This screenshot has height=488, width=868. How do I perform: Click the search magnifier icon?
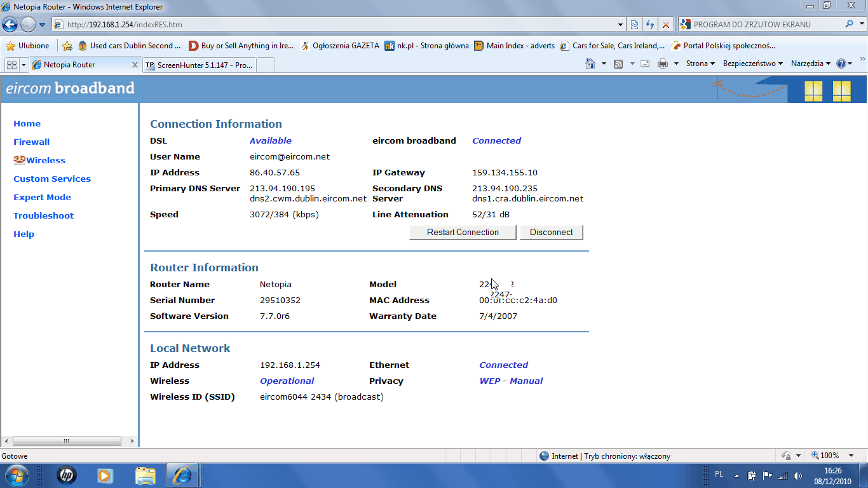[x=850, y=24]
